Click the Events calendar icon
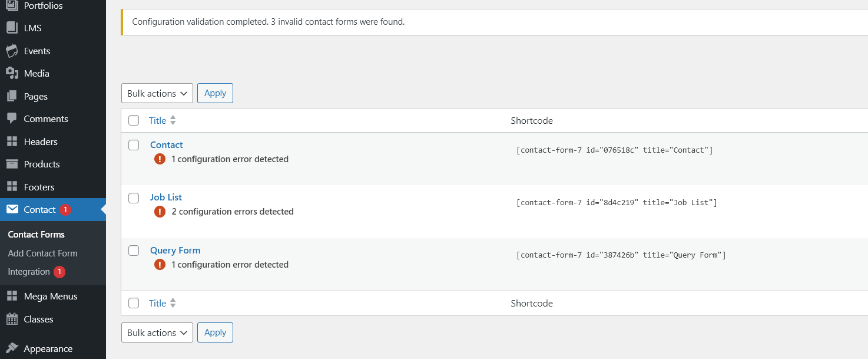Image resolution: width=868 pixels, height=359 pixels. (12, 51)
